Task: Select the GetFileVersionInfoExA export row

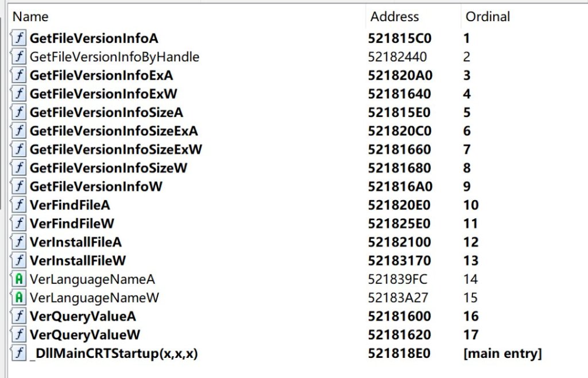Action: click(x=101, y=75)
